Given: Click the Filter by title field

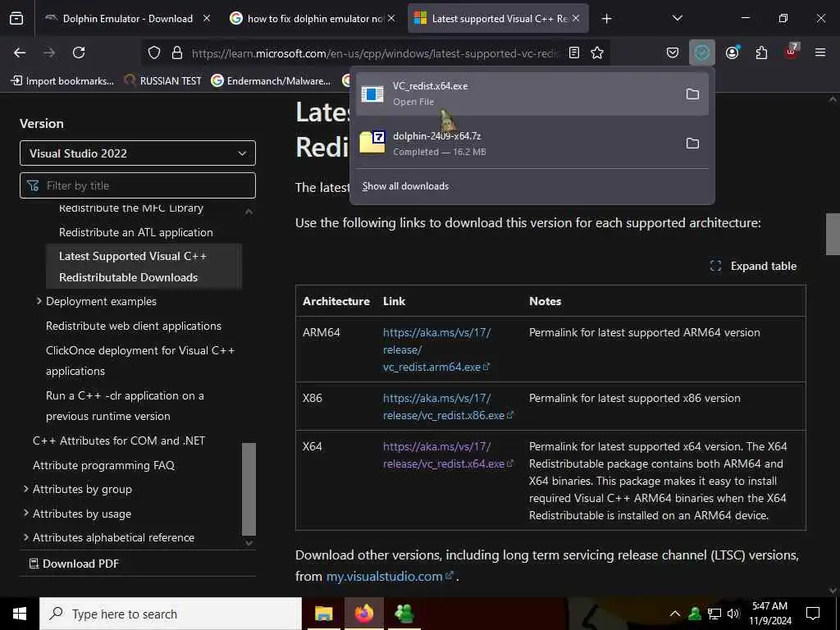Looking at the screenshot, I should pos(138,185).
